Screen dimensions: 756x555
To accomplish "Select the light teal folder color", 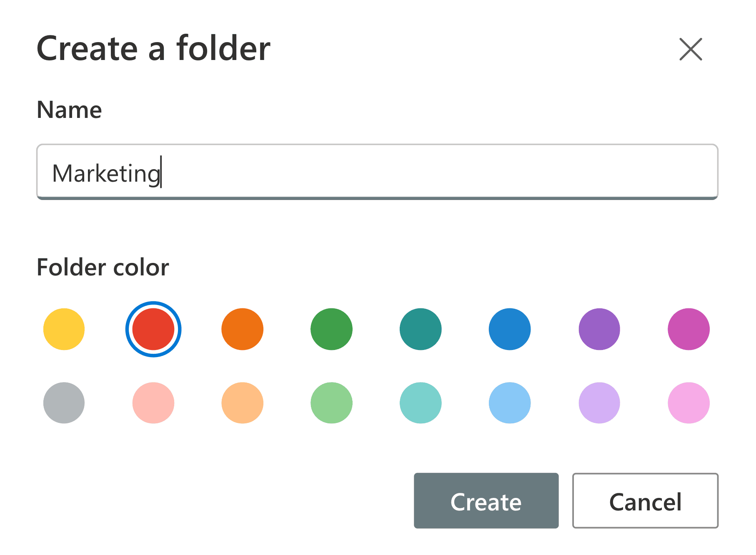I will click(420, 403).
